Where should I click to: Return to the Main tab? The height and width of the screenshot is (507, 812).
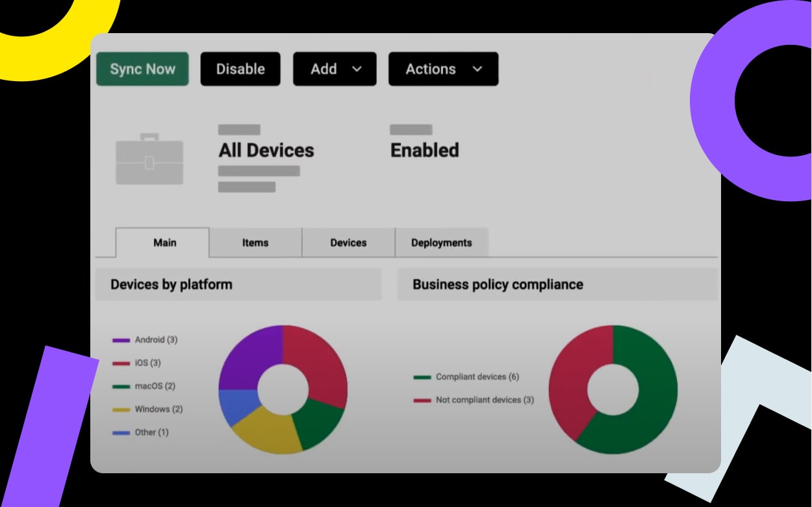[164, 242]
